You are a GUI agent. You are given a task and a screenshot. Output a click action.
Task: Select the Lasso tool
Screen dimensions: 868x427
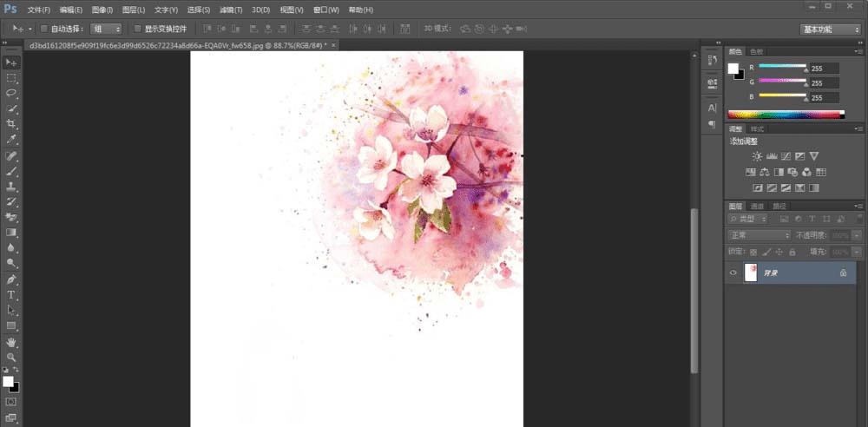11,93
